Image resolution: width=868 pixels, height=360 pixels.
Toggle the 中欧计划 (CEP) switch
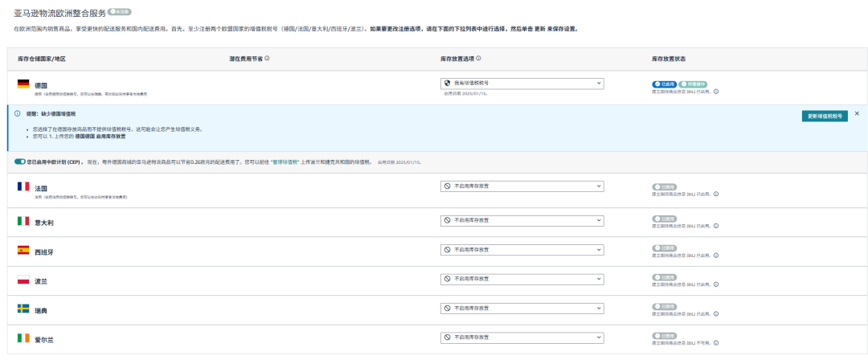click(20, 162)
